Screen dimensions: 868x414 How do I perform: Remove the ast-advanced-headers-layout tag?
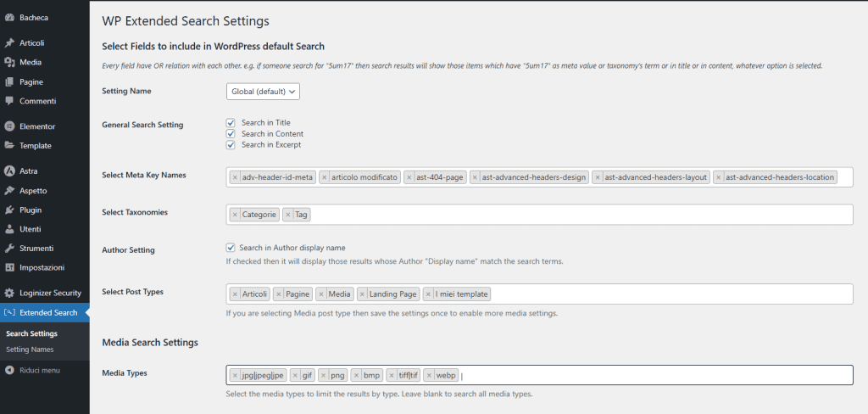(x=598, y=177)
